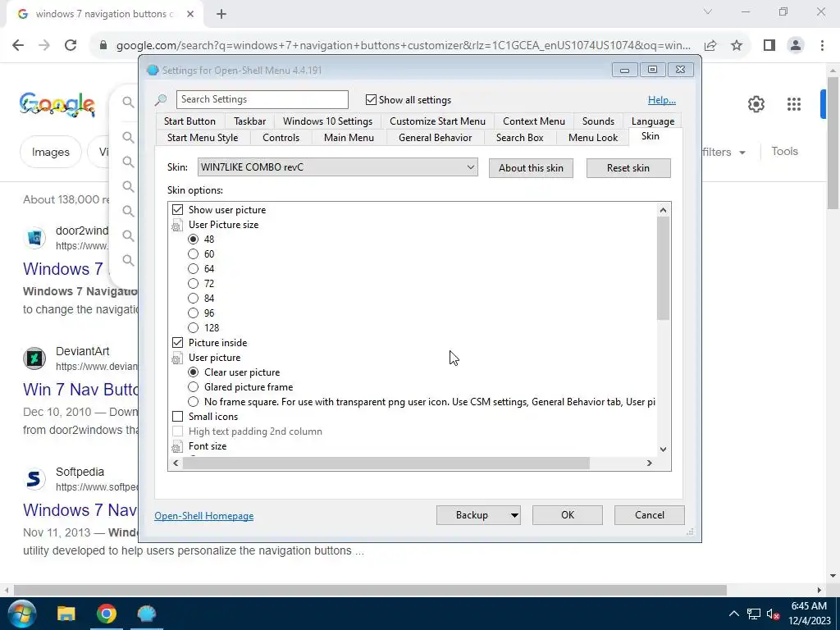840x630 pixels.
Task: Click in the Search Settings field
Action: [262, 99]
